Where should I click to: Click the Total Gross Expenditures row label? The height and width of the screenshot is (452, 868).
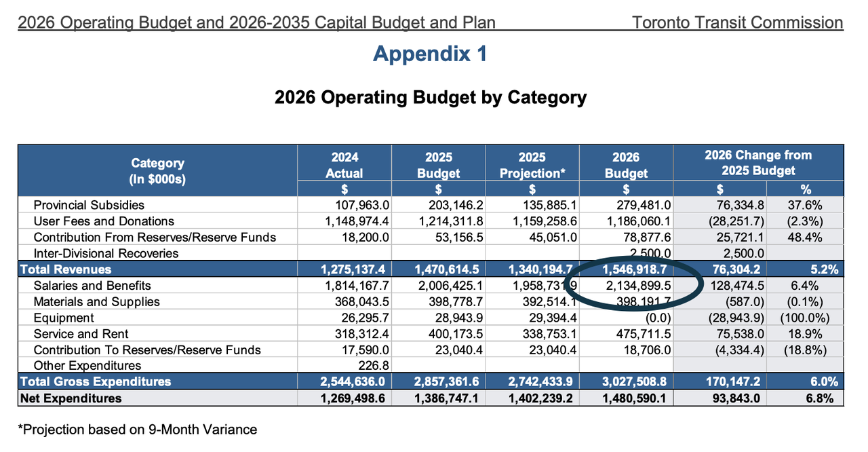click(96, 381)
